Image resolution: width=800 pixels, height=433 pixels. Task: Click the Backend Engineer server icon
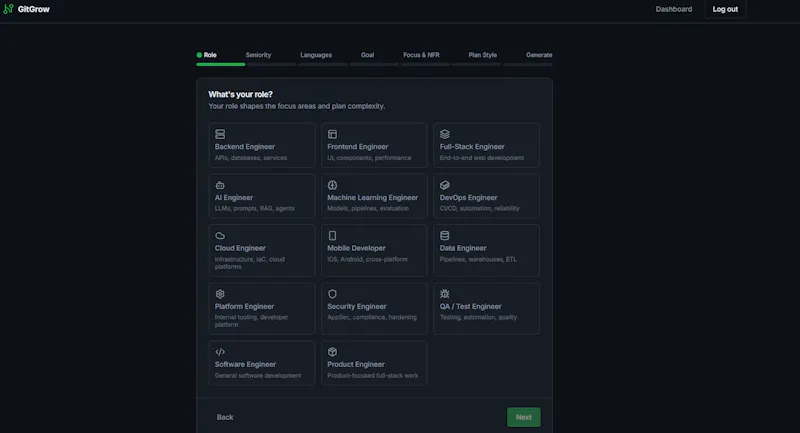[x=220, y=134]
